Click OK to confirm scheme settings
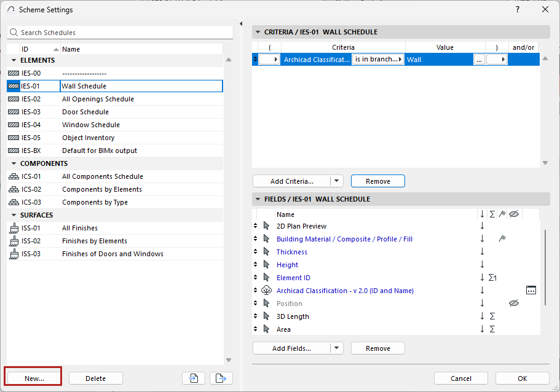The width and height of the screenshot is (560, 392). 522,378
